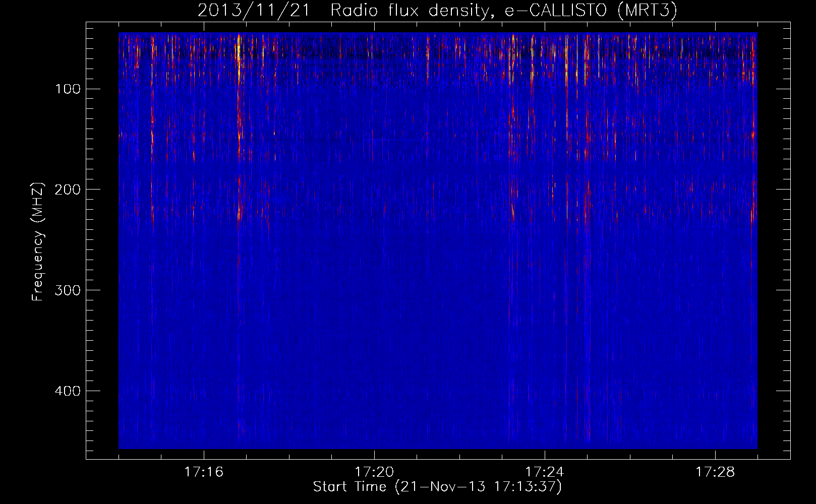The height and width of the screenshot is (504, 816).
Task: Click the 300 frequency tick label
Action: pyautogui.click(x=68, y=290)
